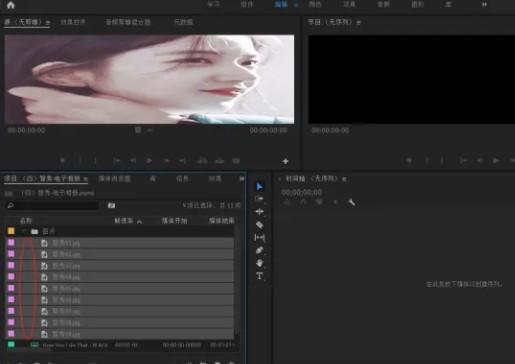Sort by 帧速率 column header
The image size is (515, 364).
coord(124,221)
